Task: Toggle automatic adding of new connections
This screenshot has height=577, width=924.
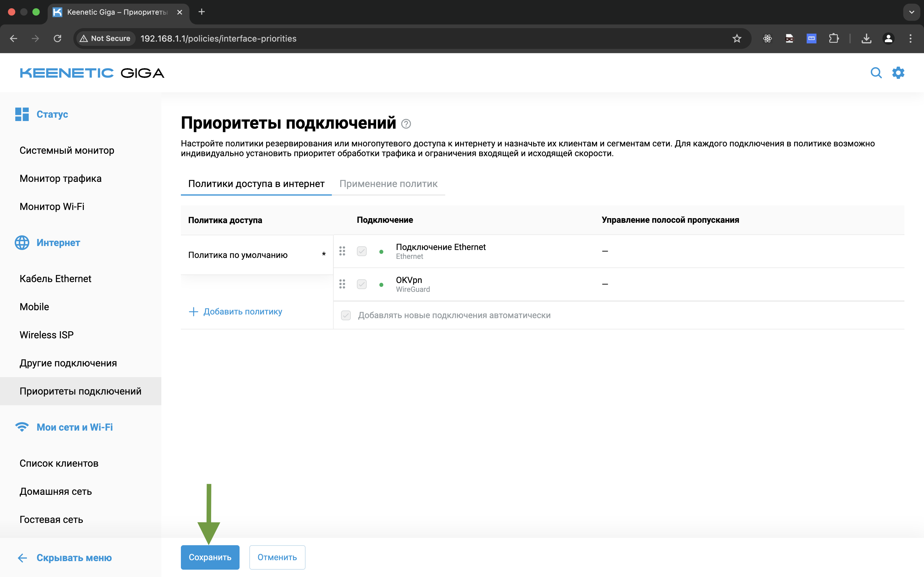Action: click(x=346, y=315)
